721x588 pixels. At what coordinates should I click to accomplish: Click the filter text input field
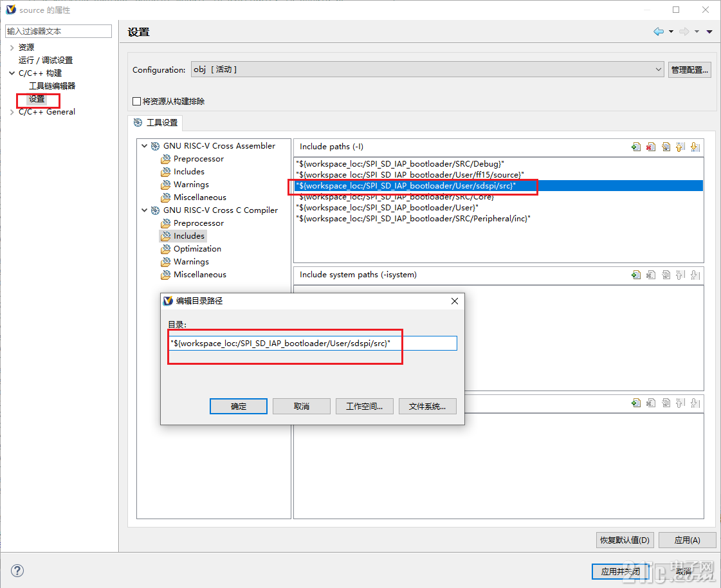[x=59, y=32]
